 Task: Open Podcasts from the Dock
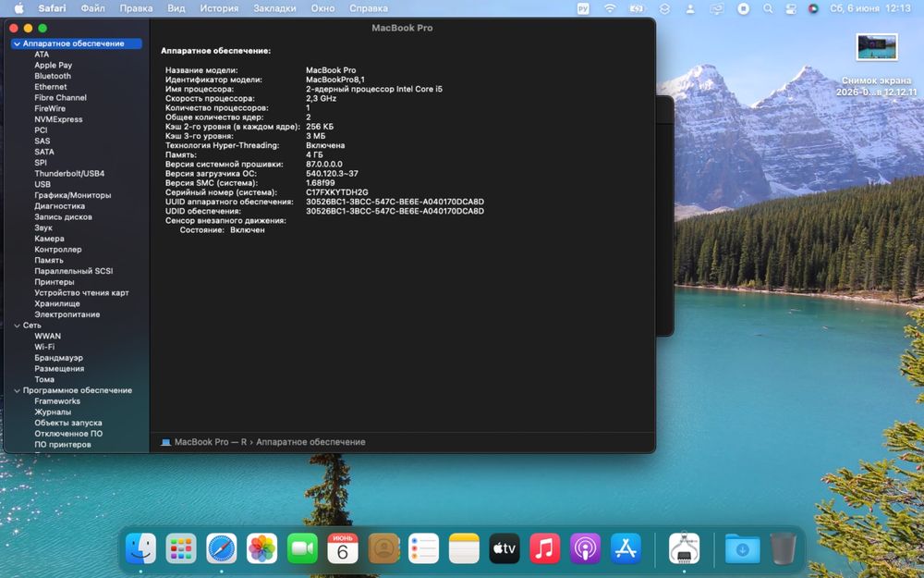[585, 548]
